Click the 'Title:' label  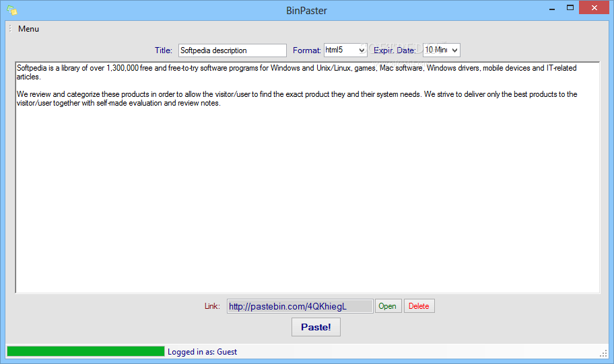[164, 50]
